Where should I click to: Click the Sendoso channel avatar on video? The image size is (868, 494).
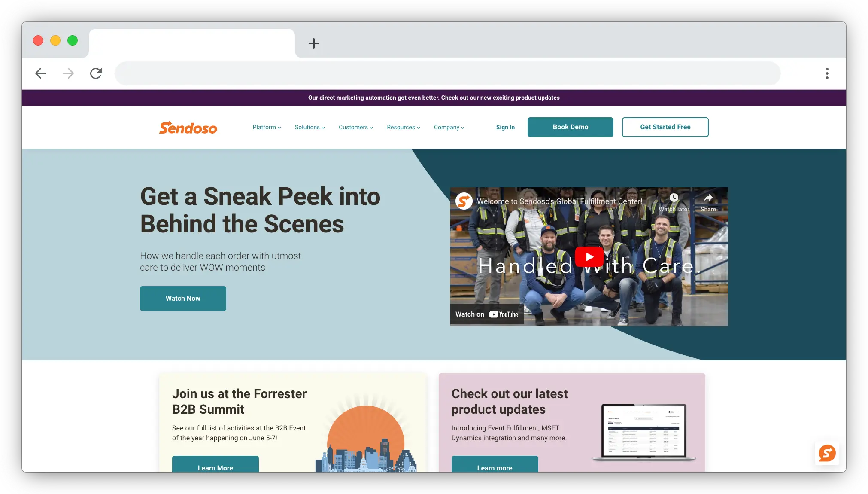tap(464, 201)
